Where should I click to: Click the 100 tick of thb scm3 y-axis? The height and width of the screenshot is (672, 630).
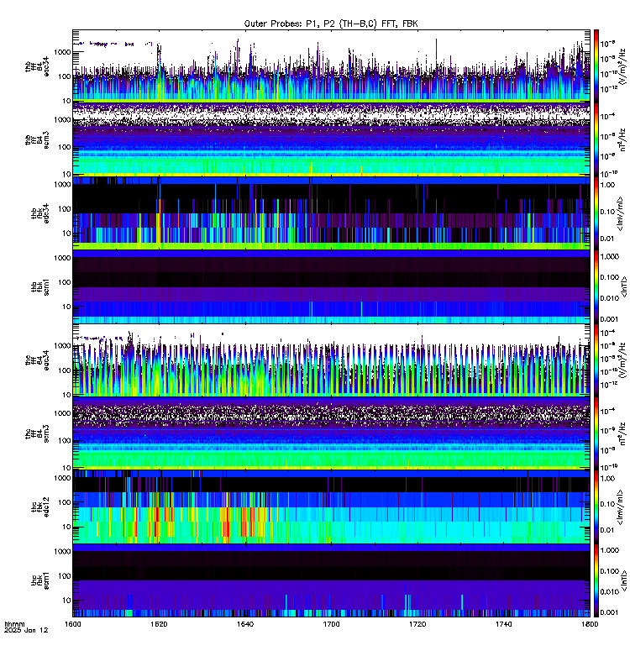[65, 147]
